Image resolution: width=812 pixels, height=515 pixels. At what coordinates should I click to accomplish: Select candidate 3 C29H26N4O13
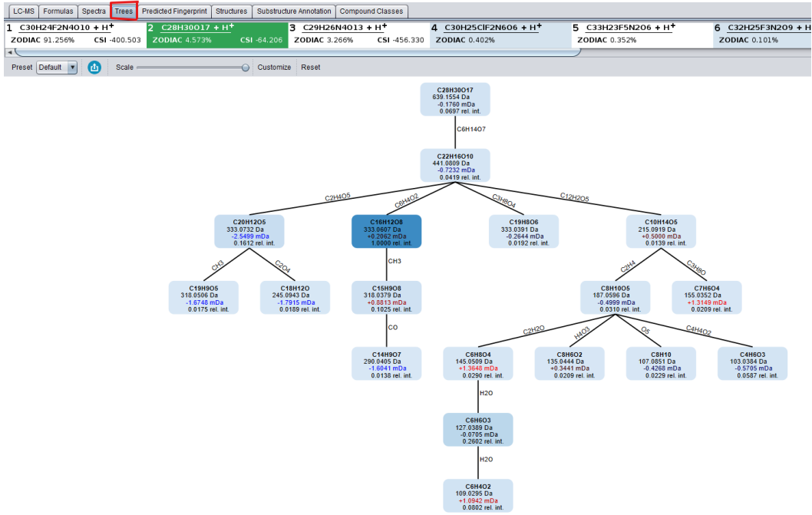358,35
